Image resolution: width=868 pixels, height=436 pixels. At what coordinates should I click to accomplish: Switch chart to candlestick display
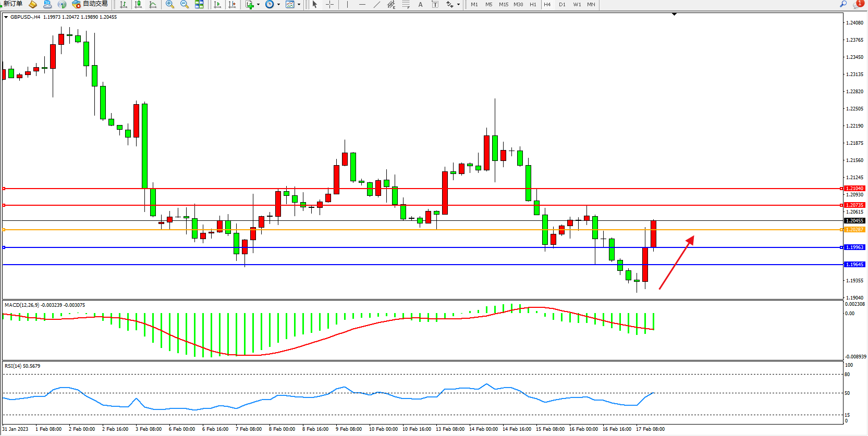click(x=138, y=4)
